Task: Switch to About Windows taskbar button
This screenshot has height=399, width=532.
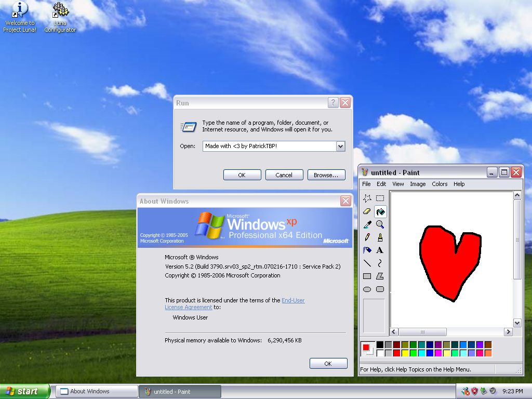Action: pos(97,391)
